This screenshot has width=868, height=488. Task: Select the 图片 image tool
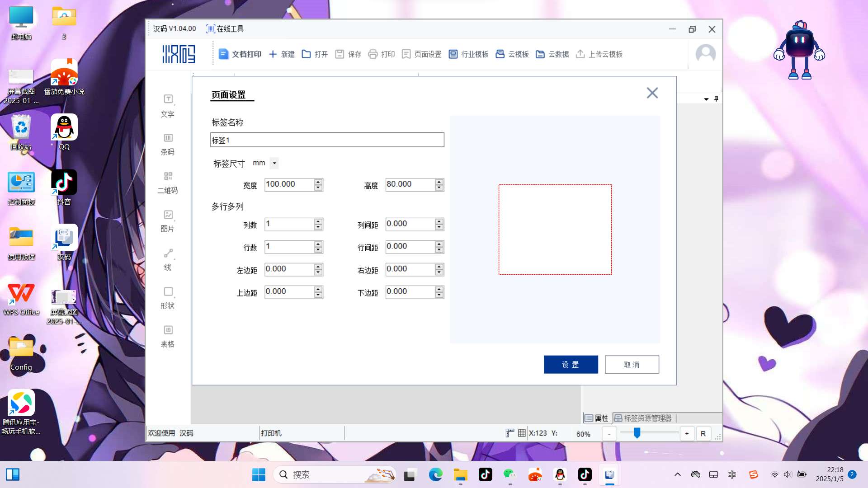point(168,221)
